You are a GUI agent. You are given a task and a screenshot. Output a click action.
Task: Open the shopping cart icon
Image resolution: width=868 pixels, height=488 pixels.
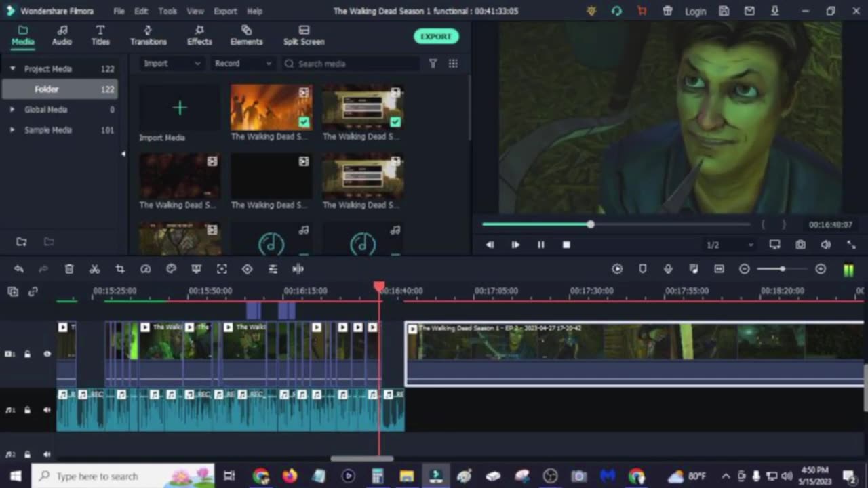[x=642, y=11]
